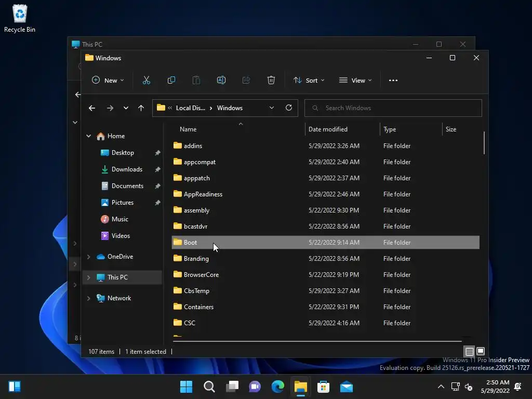Viewport: 532px width, 399px height.
Task: Click Local Disk breadcrumb in address bar
Action: (x=190, y=108)
